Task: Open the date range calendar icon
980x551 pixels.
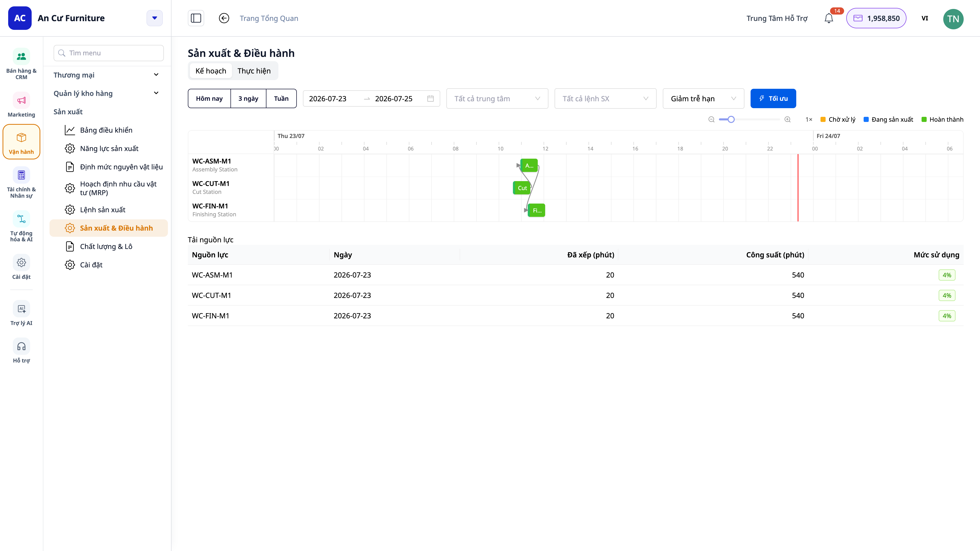Action: tap(430, 98)
